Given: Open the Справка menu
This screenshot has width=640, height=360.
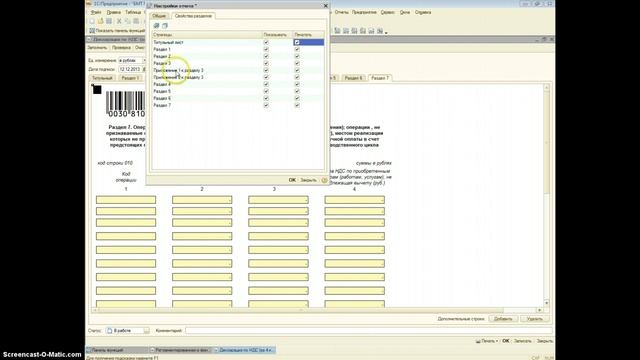Looking at the screenshot, I should click(423, 13).
